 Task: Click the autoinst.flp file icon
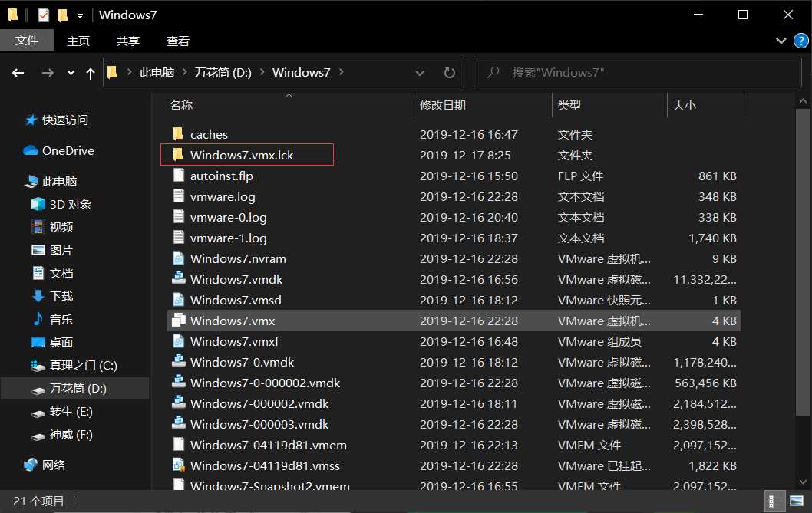(x=179, y=176)
